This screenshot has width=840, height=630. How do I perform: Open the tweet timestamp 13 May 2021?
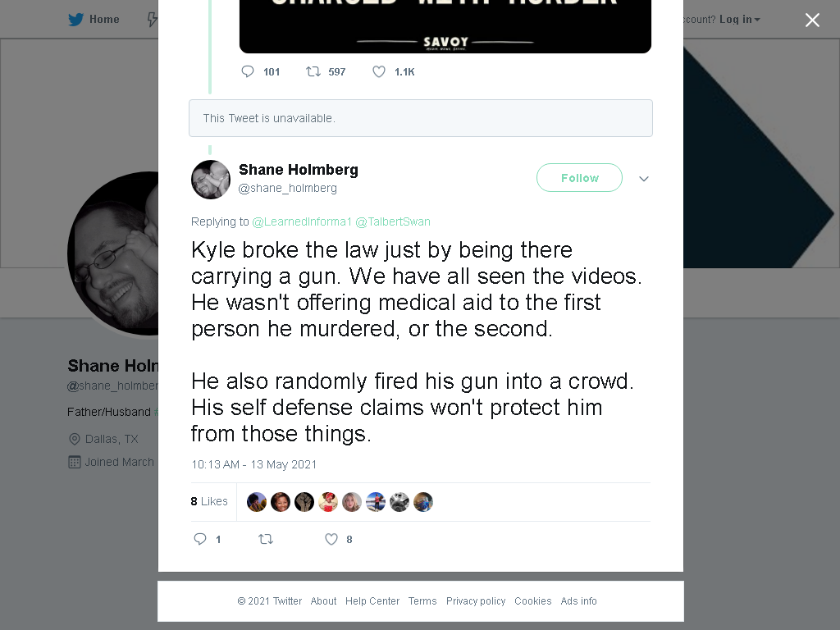(254, 464)
